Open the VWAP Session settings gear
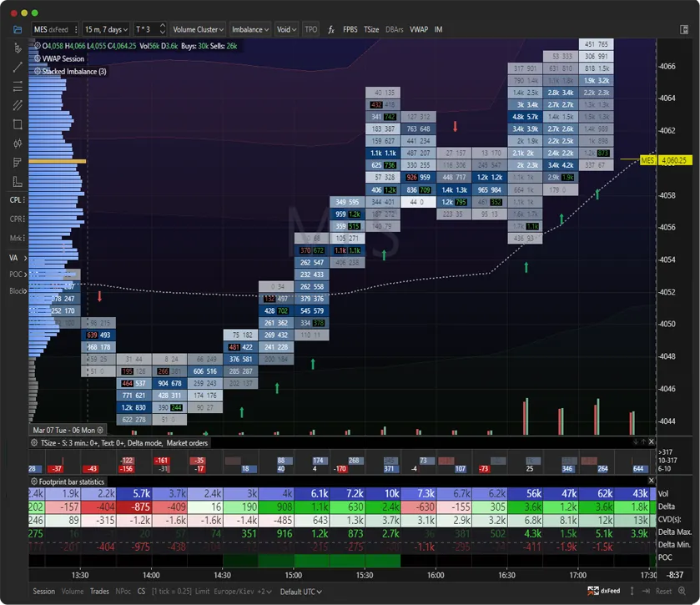Image resolution: width=700 pixels, height=605 pixels. [x=37, y=58]
